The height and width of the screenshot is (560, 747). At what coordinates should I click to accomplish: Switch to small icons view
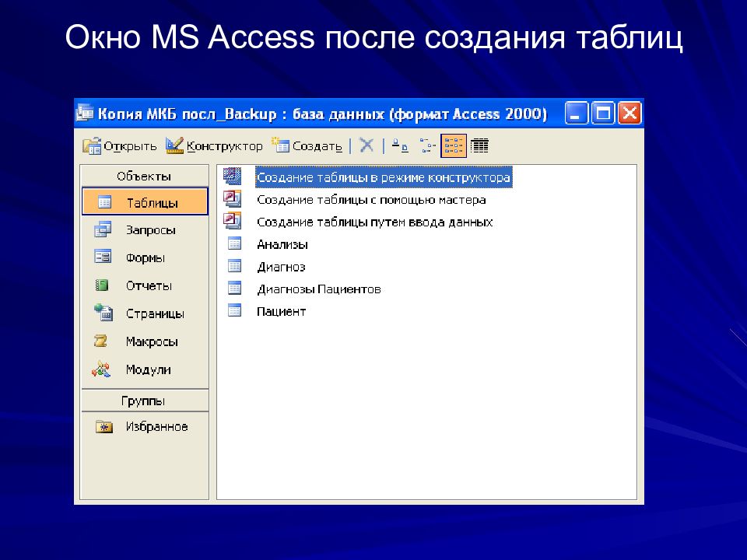click(x=427, y=145)
